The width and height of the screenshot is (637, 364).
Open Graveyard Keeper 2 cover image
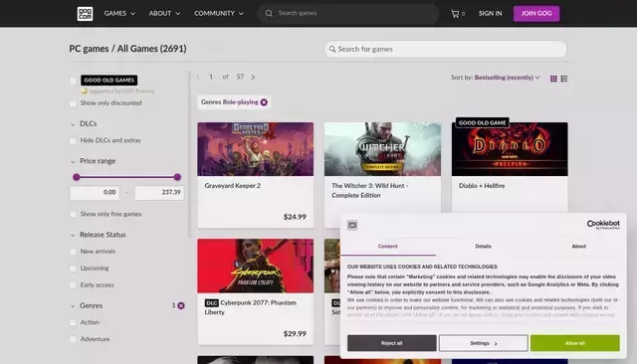tap(255, 149)
